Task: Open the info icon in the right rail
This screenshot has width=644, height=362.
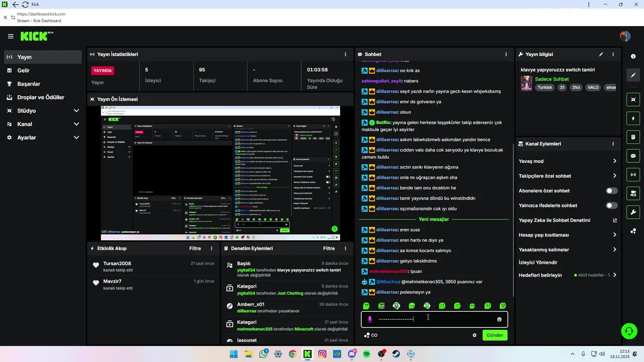Action: pyautogui.click(x=633, y=56)
